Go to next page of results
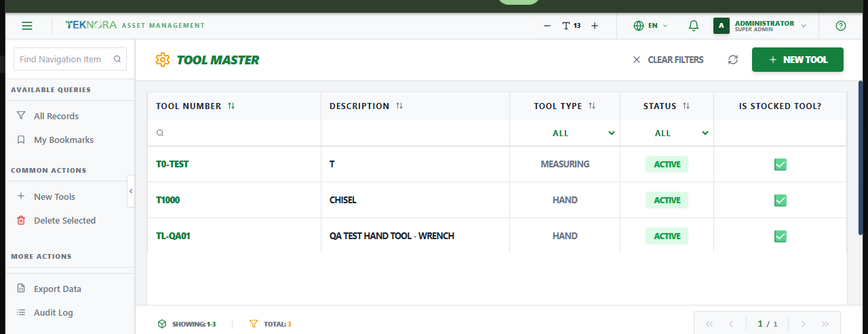Image resolution: width=868 pixels, height=334 pixels. click(x=803, y=324)
